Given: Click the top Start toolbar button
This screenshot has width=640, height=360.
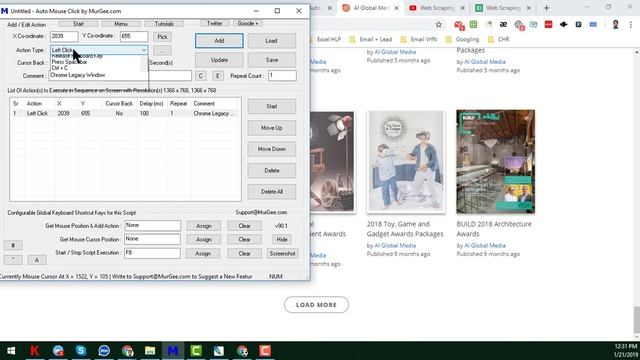Looking at the screenshot, I should [x=78, y=24].
